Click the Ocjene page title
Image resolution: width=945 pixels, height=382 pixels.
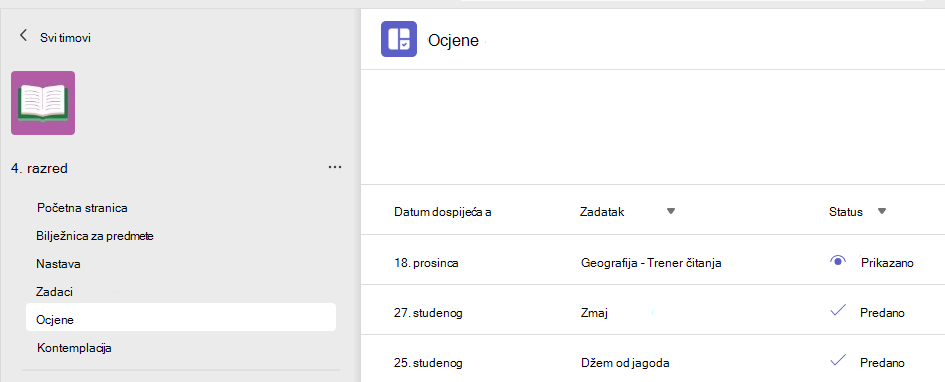coord(453,40)
